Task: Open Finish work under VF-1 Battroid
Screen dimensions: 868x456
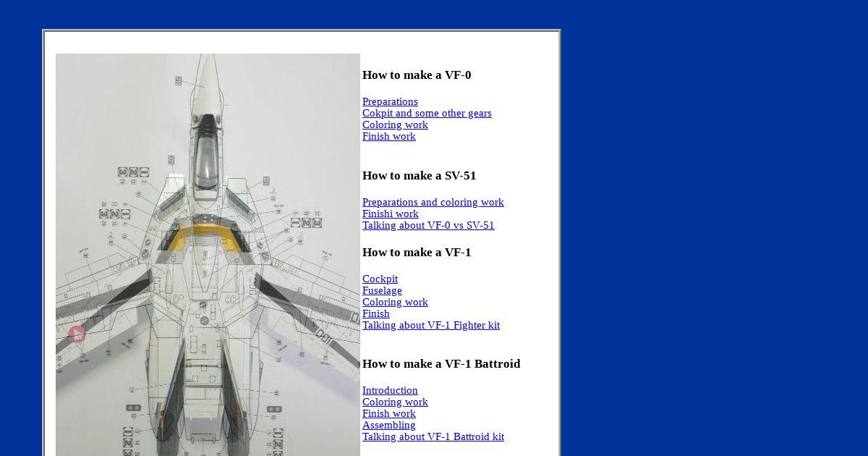Action: click(x=389, y=413)
